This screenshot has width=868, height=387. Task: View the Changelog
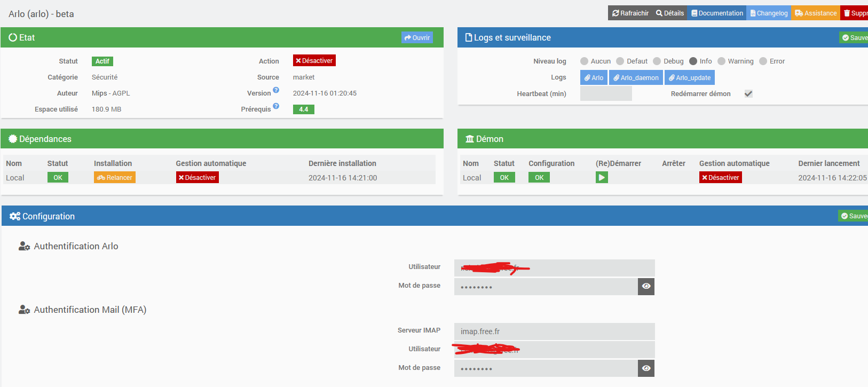pos(769,13)
